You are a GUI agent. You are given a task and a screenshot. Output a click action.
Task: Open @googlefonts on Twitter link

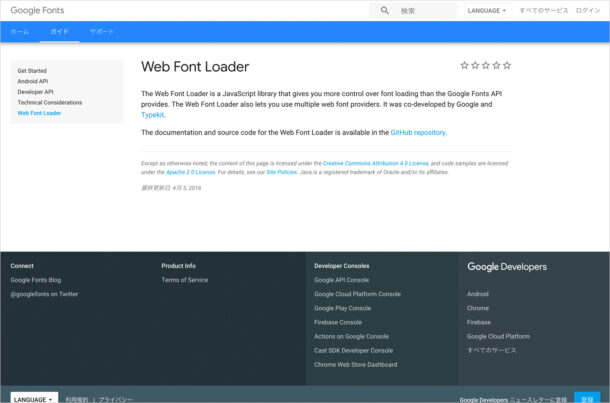44,294
